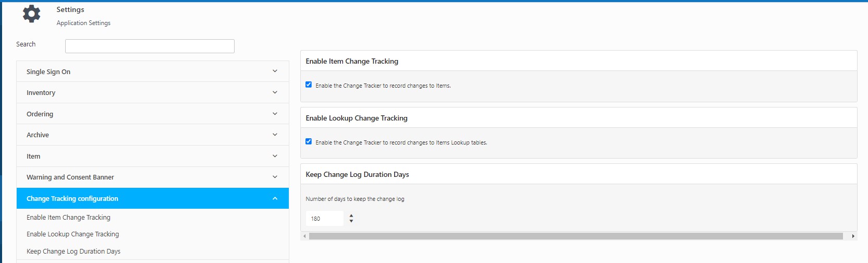Screen dimensions: 868x263
Task: Increase change log days with up arrow
Action: [351, 215]
